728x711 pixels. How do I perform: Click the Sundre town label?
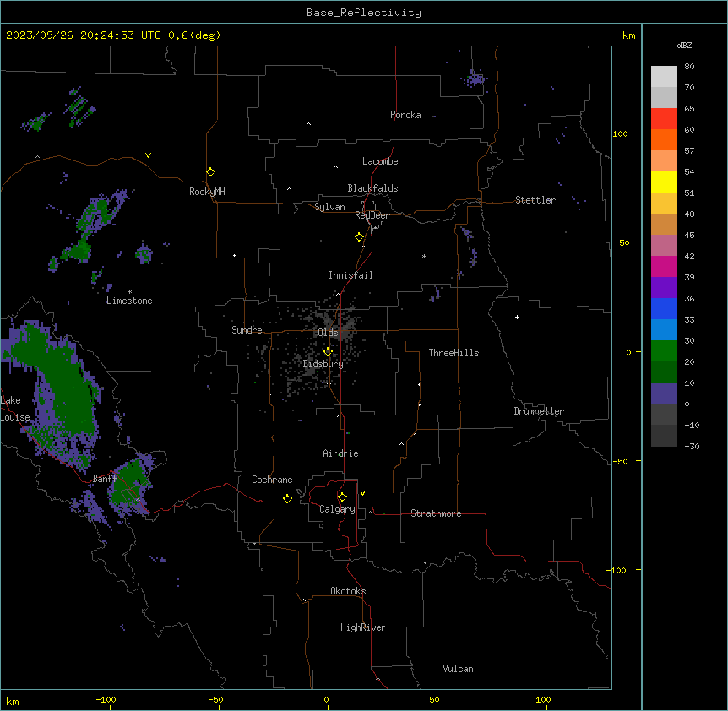click(247, 330)
